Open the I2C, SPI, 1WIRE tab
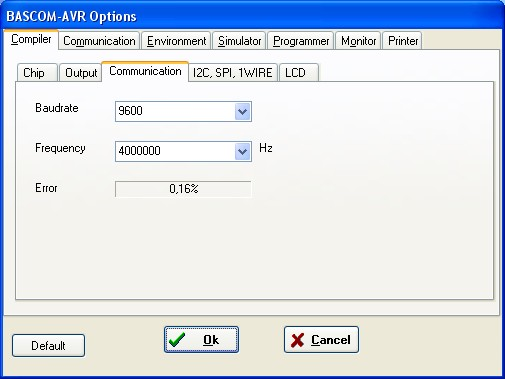505x379 pixels. tap(233, 72)
